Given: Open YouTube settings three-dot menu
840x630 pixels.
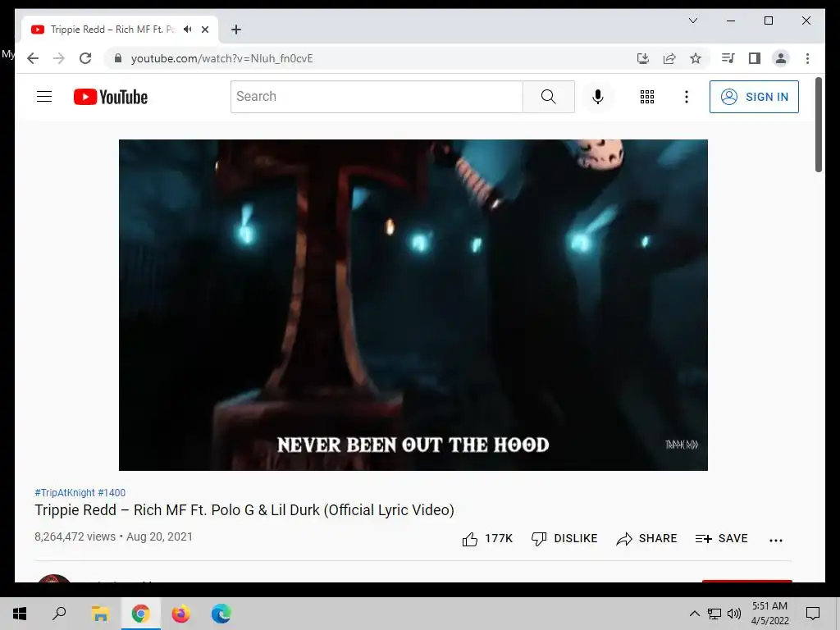Looking at the screenshot, I should [687, 97].
